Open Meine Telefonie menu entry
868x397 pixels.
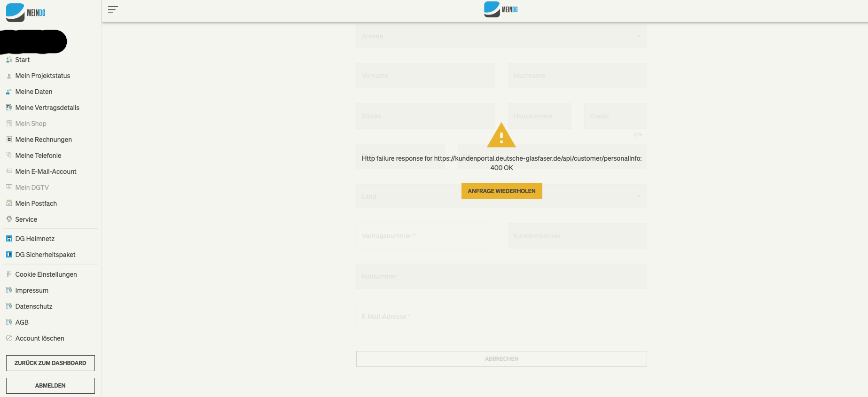(x=39, y=156)
